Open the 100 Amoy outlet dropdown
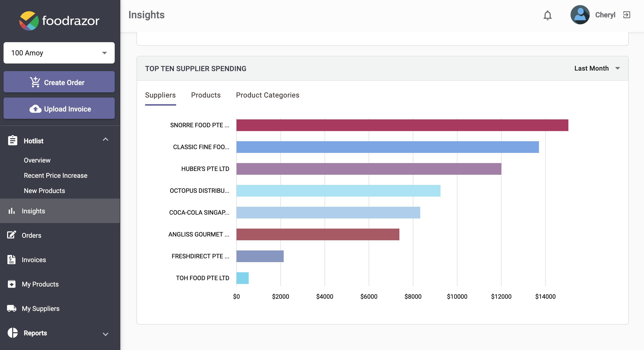The image size is (644, 350). pyautogui.click(x=59, y=53)
